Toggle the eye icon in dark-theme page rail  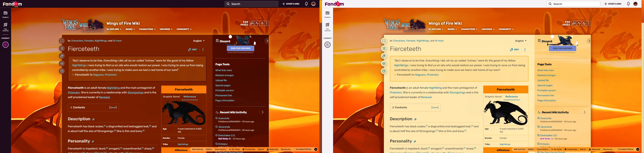62,64
